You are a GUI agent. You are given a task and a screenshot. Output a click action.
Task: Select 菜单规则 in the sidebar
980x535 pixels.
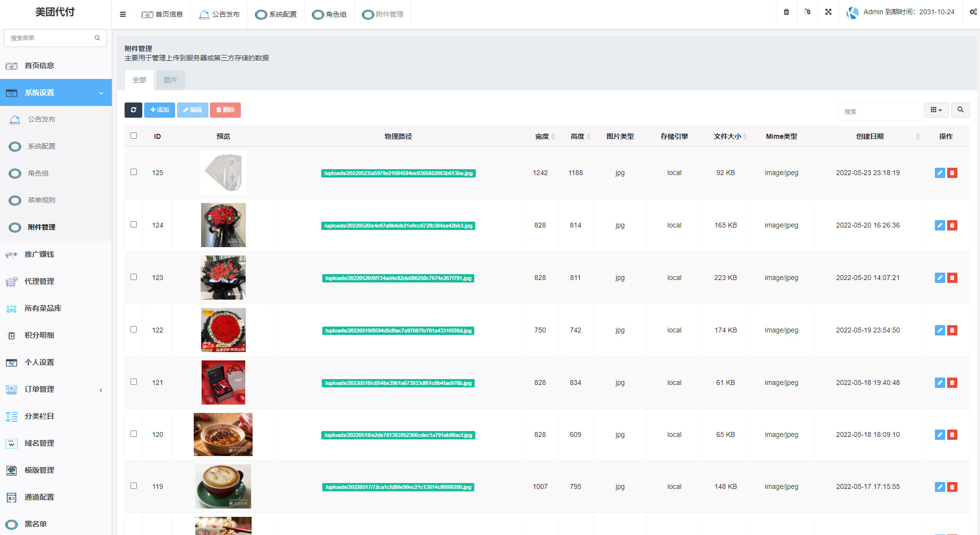(x=56, y=200)
